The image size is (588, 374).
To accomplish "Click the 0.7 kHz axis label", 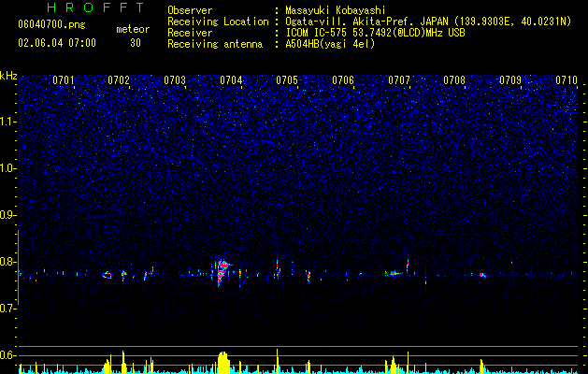I will coord(8,309).
